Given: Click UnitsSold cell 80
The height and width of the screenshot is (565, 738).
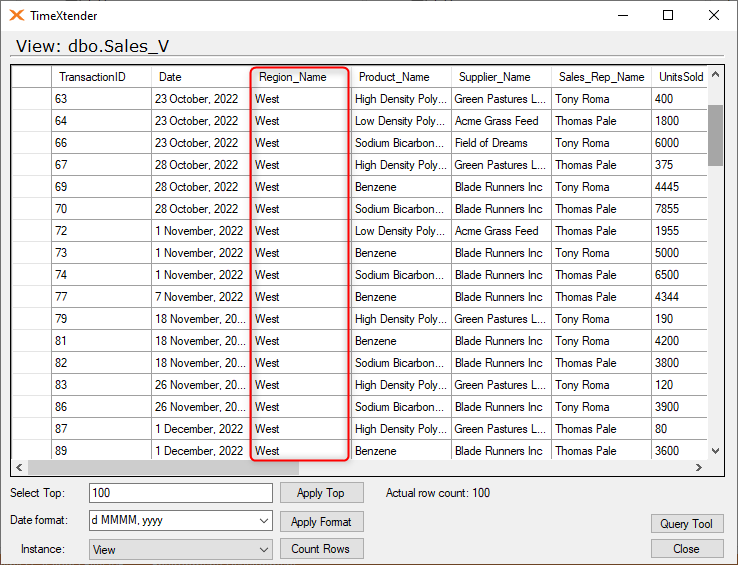Looking at the screenshot, I should coord(679,429).
